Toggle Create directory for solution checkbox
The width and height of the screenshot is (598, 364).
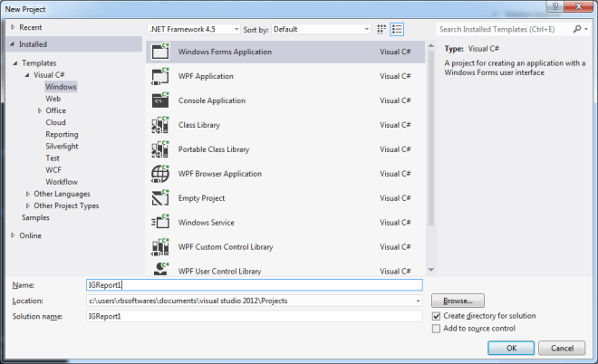pos(437,316)
